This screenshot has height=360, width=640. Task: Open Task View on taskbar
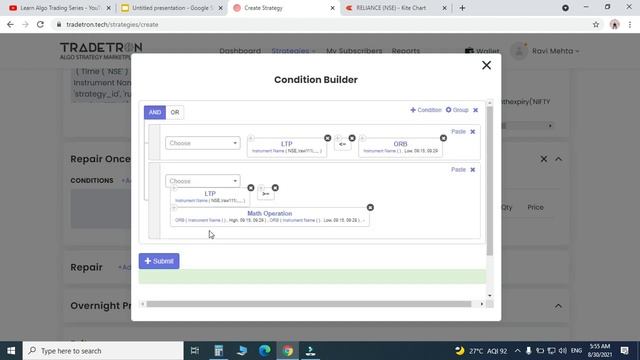click(x=195, y=351)
